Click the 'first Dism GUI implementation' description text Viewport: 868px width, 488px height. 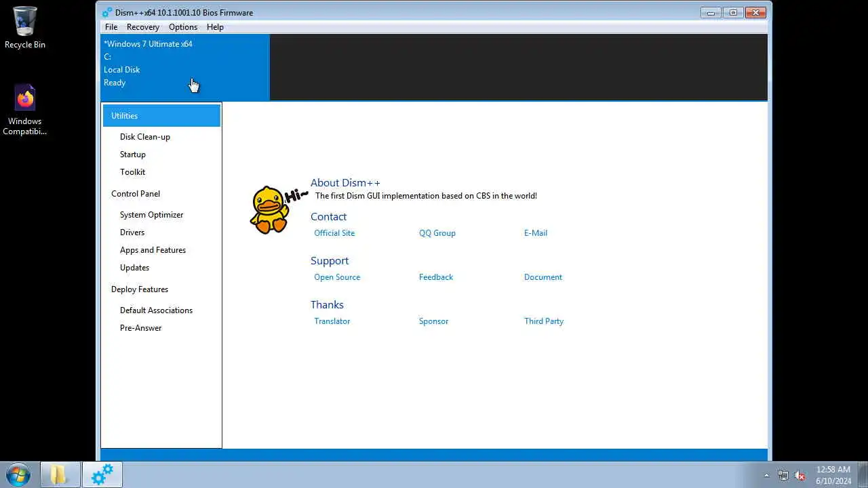[x=426, y=196]
